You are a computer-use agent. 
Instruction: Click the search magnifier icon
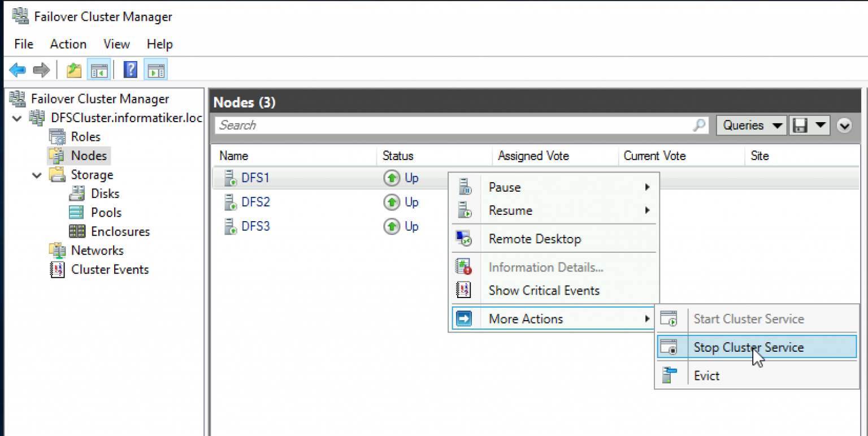[x=699, y=125]
